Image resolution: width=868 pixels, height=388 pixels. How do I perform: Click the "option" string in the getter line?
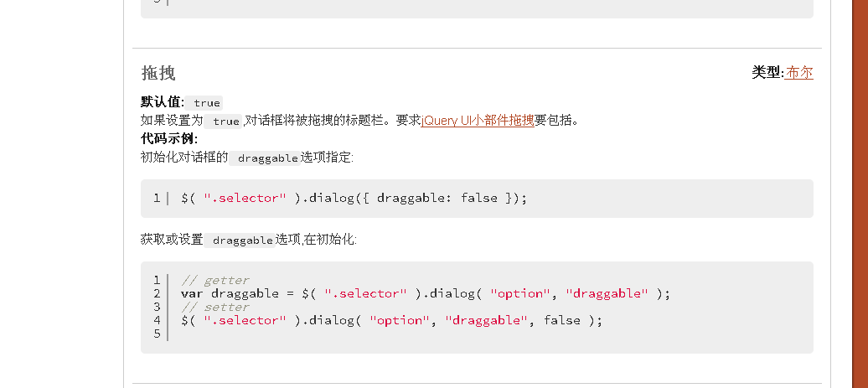click(520, 293)
